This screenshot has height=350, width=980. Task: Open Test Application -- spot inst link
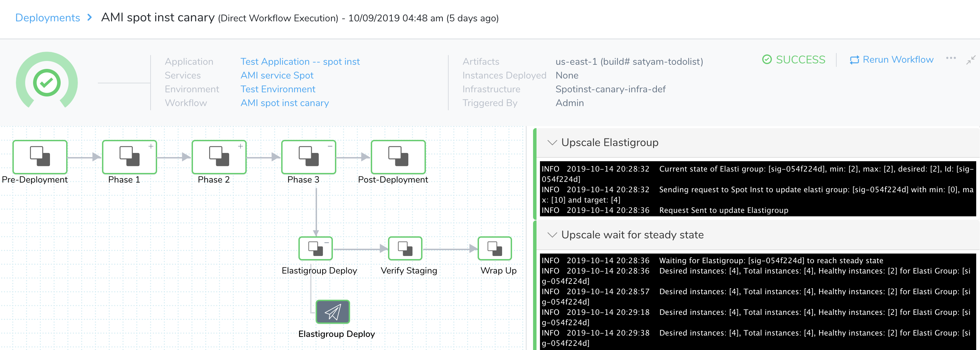(x=300, y=61)
